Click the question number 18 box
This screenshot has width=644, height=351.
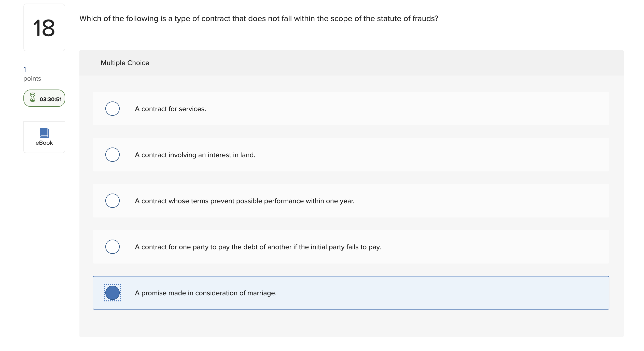44,27
